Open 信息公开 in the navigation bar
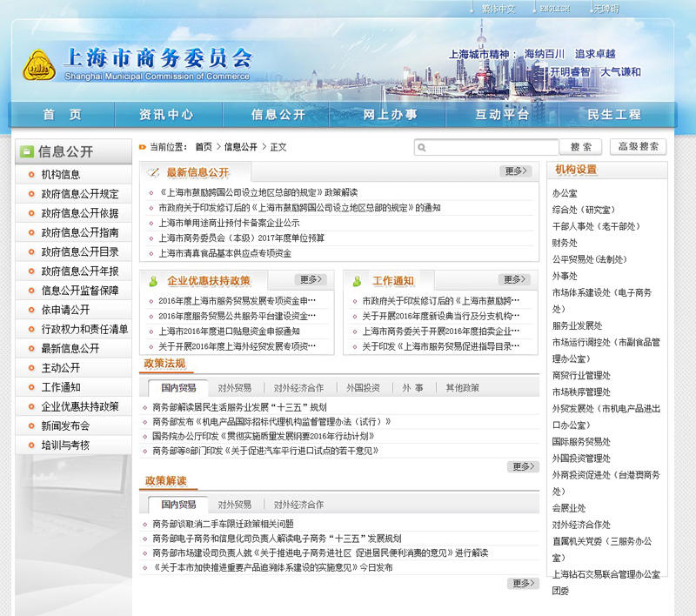 (x=278, y=115)
